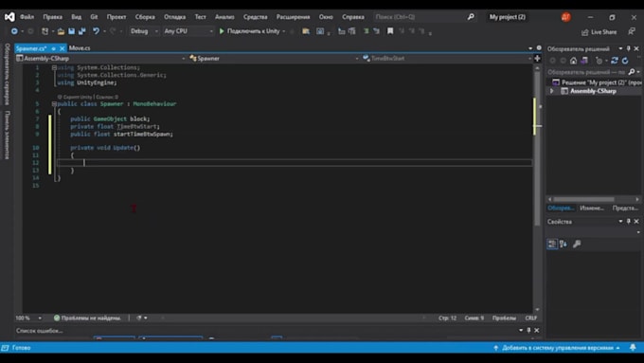This screenshot has height=363, width=644.
Task: Collapse the using directives block
Action: pos(54,67)
